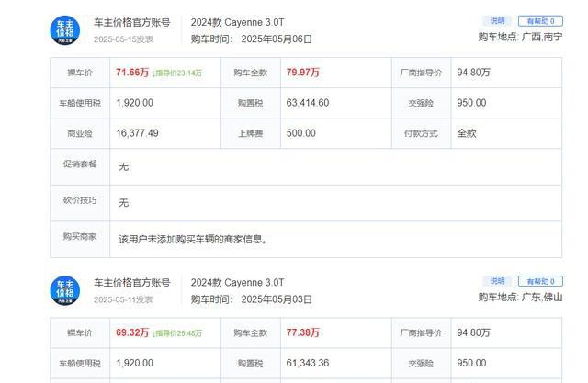The height and width of the screenshot is (383, 588).
Task: Select the 77.38万 full purchase price
Action: pos(302,332)
